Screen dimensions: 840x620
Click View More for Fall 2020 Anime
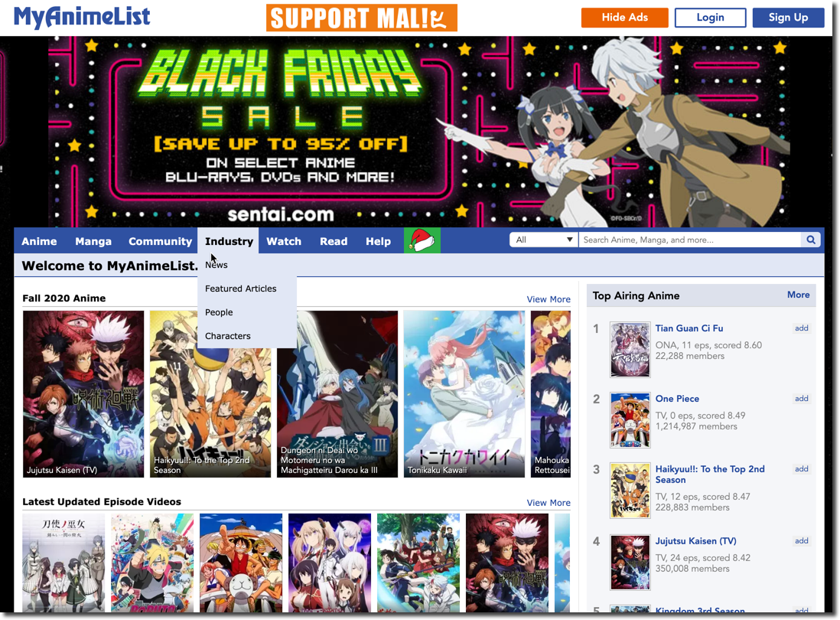(548, 299)
